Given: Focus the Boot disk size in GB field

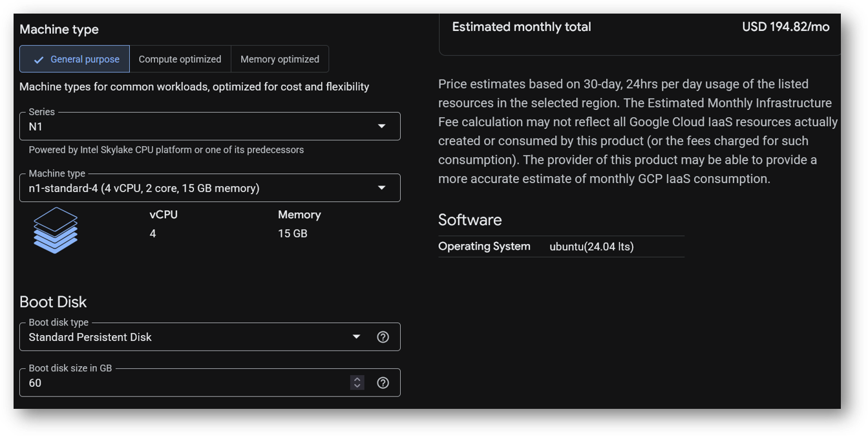Looking at the screenshot, I should 210,382.
